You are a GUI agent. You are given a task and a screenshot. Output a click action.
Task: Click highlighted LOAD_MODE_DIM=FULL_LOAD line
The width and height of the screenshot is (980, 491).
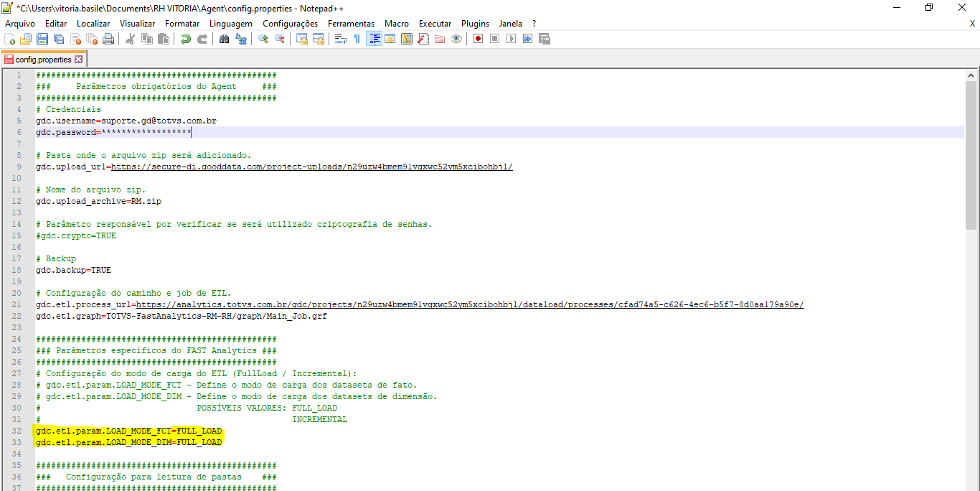click(128, 442)
